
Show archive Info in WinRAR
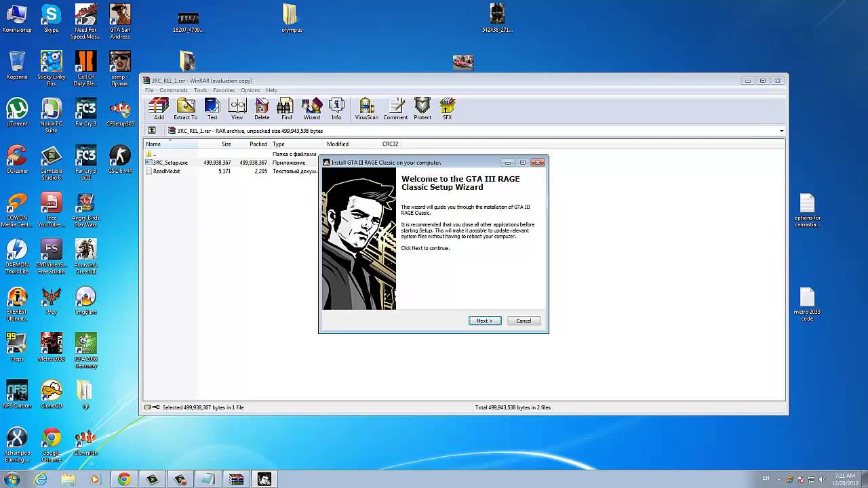click(336, 108)
